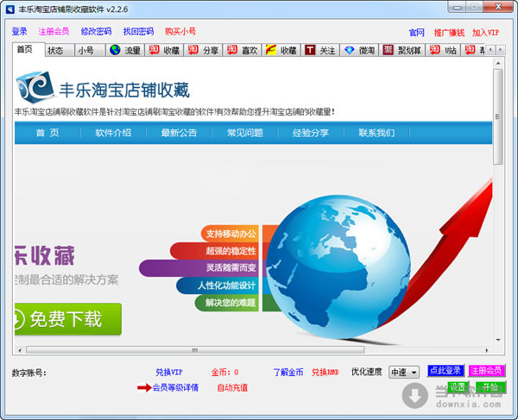Open 软件介绍 in the navigation bar
The image size is (518, 420).
click(x=113, y=133)
